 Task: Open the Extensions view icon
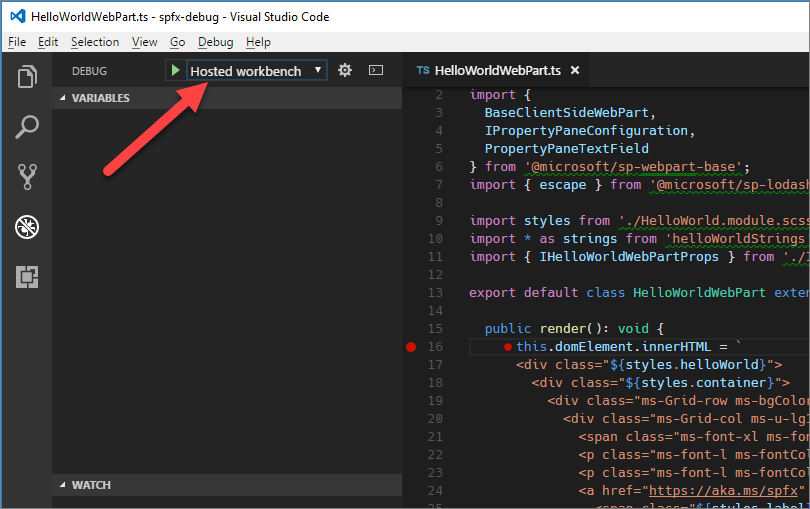point(27,276)
